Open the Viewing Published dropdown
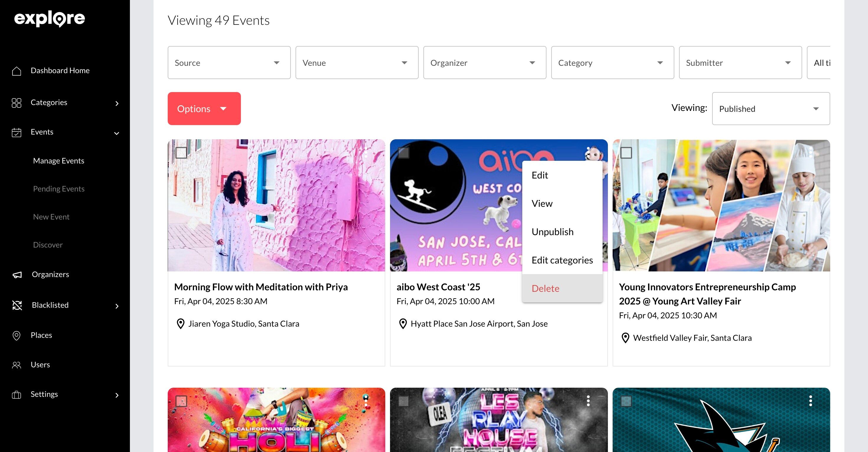Screen dimensions: 868x452 pos(771,109)
